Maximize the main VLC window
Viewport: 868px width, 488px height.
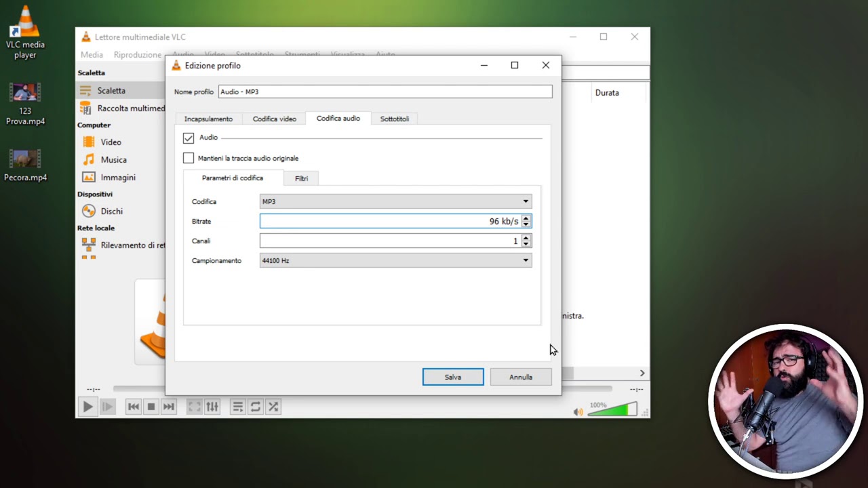[604, 37]
